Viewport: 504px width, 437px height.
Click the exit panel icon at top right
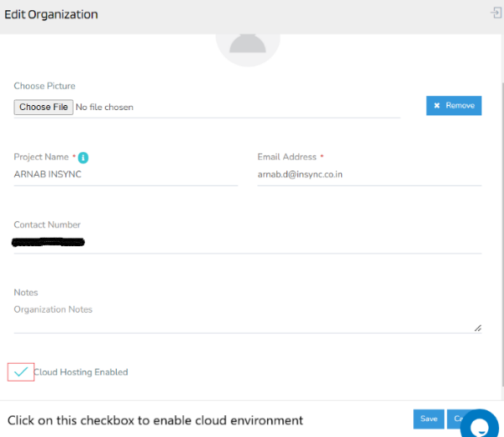[496, 13]
